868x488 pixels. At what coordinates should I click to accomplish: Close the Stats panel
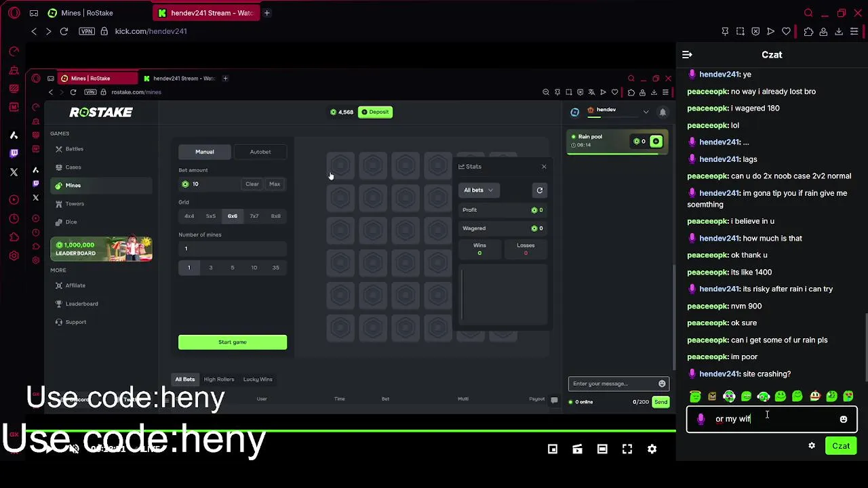point(544,167)
